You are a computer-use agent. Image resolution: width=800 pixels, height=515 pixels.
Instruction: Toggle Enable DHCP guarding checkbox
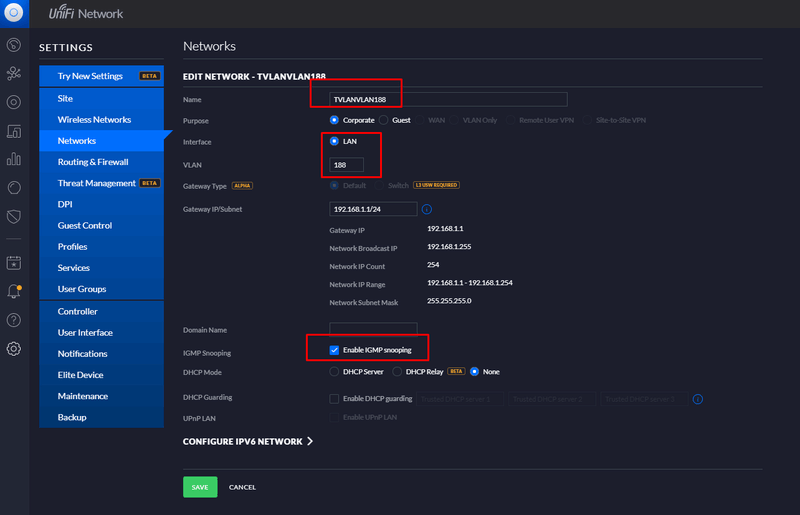334,399
